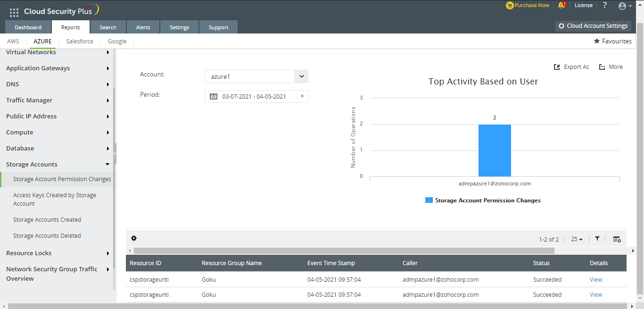
Task: Click the Purchase Now cart icon
Action: [x=510, y=5]
